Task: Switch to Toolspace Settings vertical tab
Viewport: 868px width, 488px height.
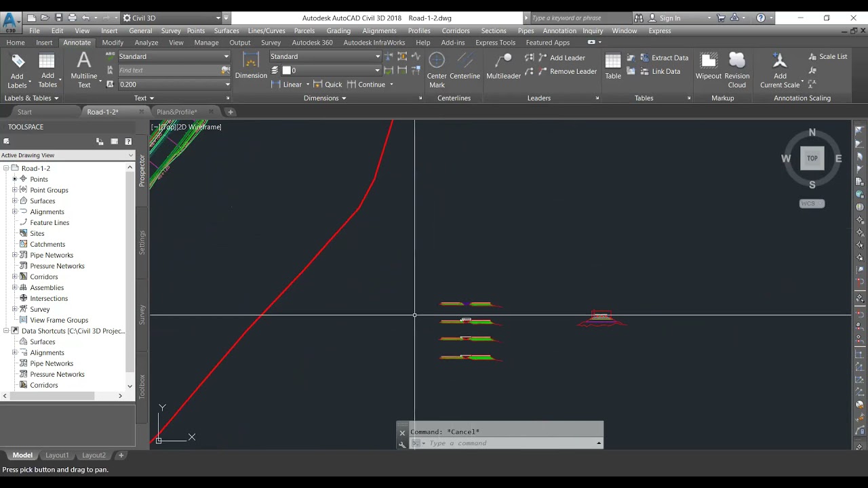Action: pos(142,242)
